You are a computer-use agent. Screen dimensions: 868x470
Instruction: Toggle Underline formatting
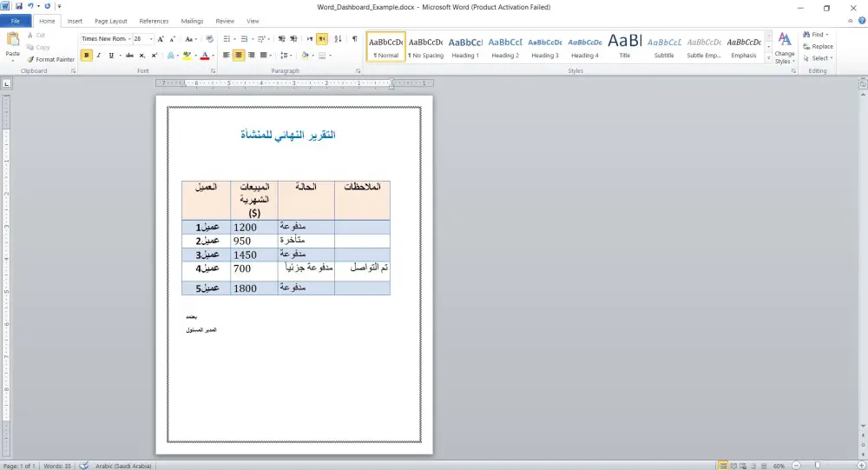[x=111, y=56]
